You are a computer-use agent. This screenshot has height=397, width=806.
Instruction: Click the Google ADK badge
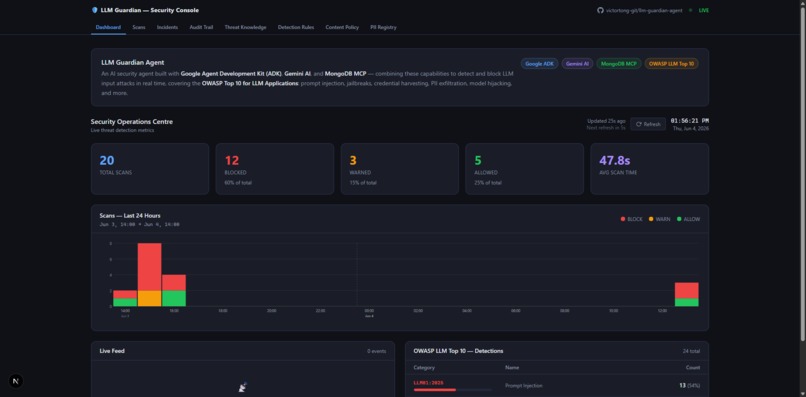click(x=539, y=64)
